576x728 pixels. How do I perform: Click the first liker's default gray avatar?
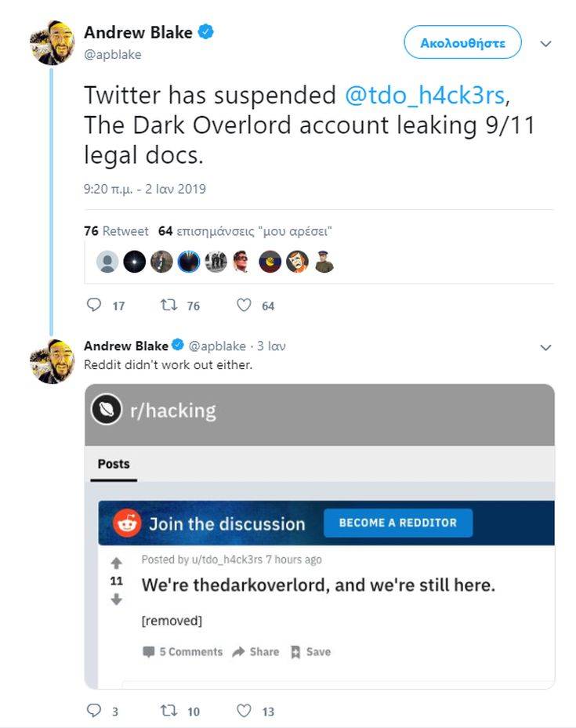click(x=107, y=262)
